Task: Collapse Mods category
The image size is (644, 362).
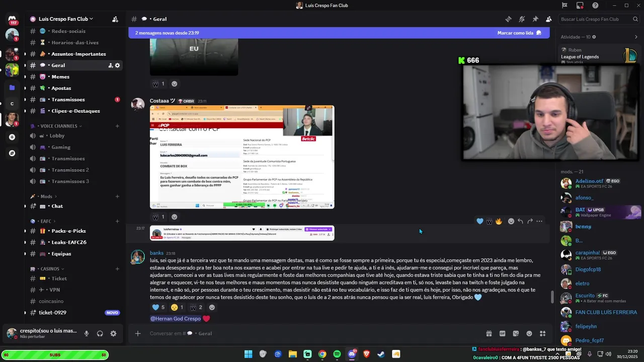Action: (43, 197)
